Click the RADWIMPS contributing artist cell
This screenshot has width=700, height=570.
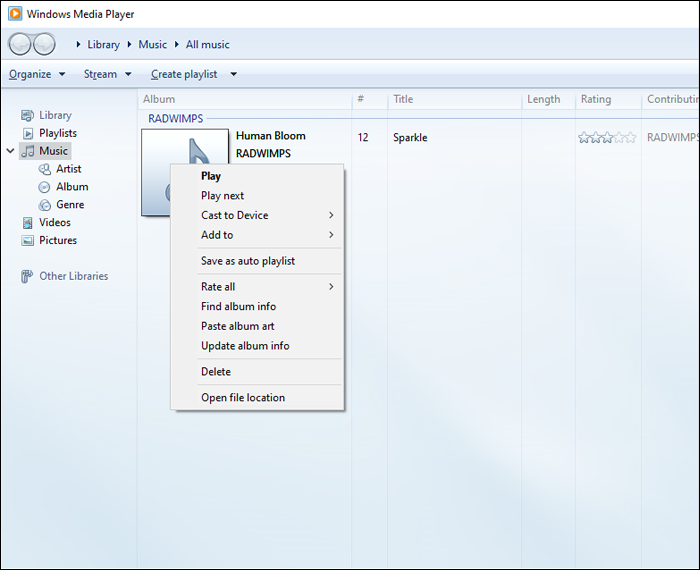(673, 137)
